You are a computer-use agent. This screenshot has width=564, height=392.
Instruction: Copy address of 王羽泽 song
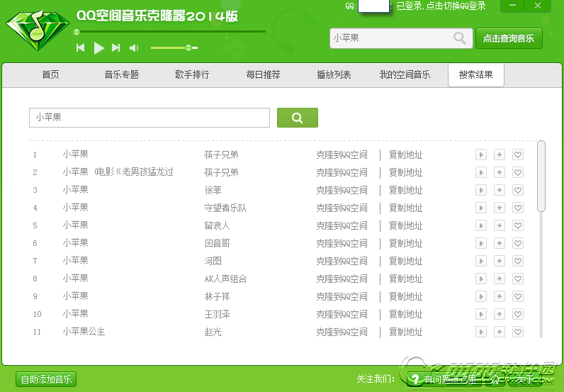point(405,314)
